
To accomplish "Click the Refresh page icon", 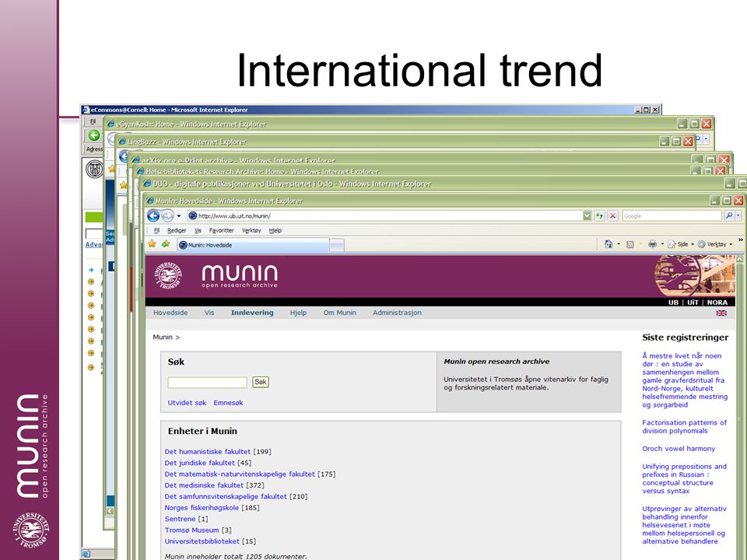I will pos(599,215).
